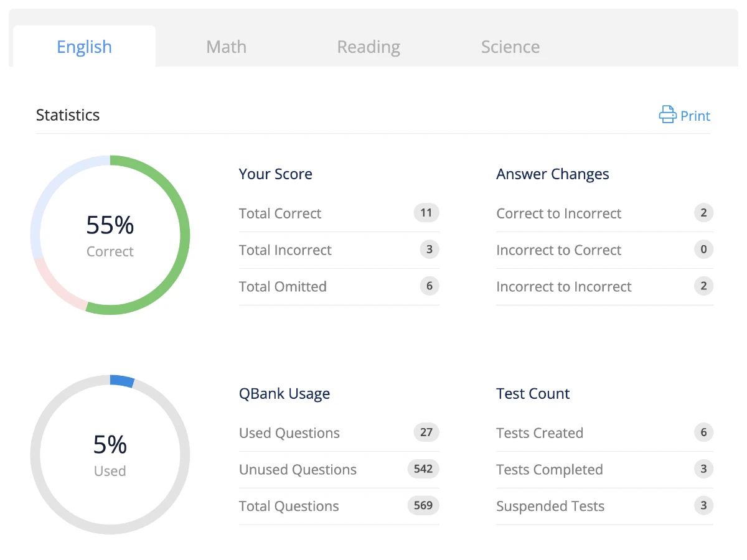Open the Print link

pos(685,115)
